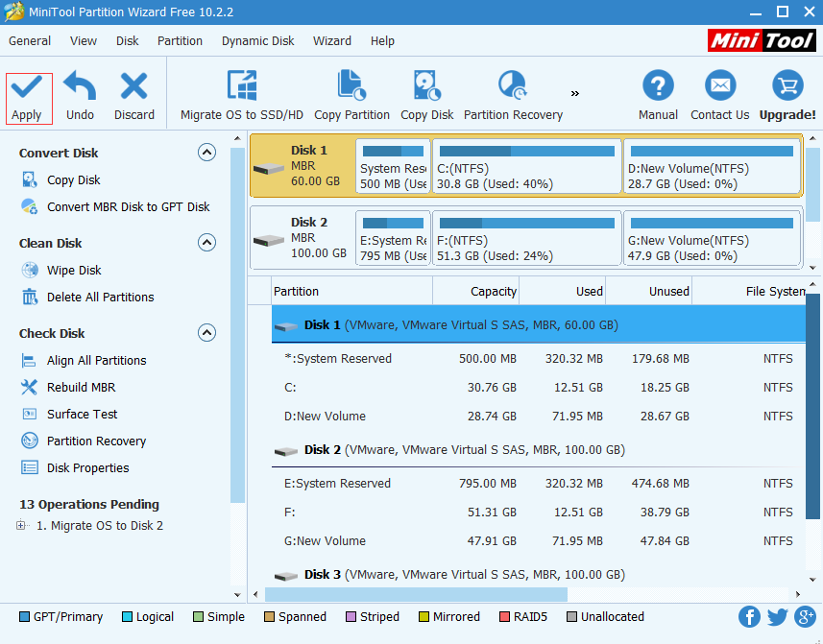Screen dimensions: 823x644
Task: Sort by the Partition column header
Action: (351, 291)
